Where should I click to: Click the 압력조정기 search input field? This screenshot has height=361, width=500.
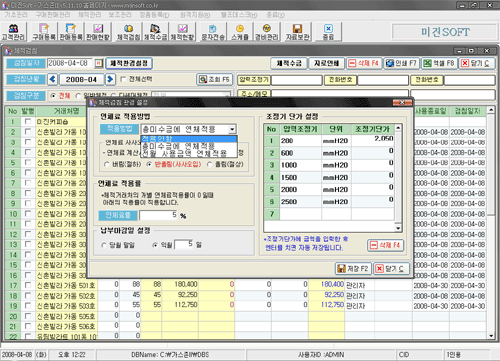pyautogui.click(x=296, y=80)
